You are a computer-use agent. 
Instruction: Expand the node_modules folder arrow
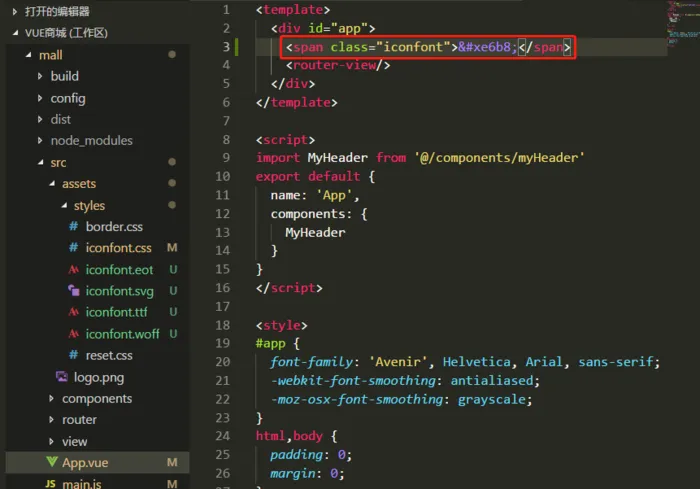pos(40,141)
